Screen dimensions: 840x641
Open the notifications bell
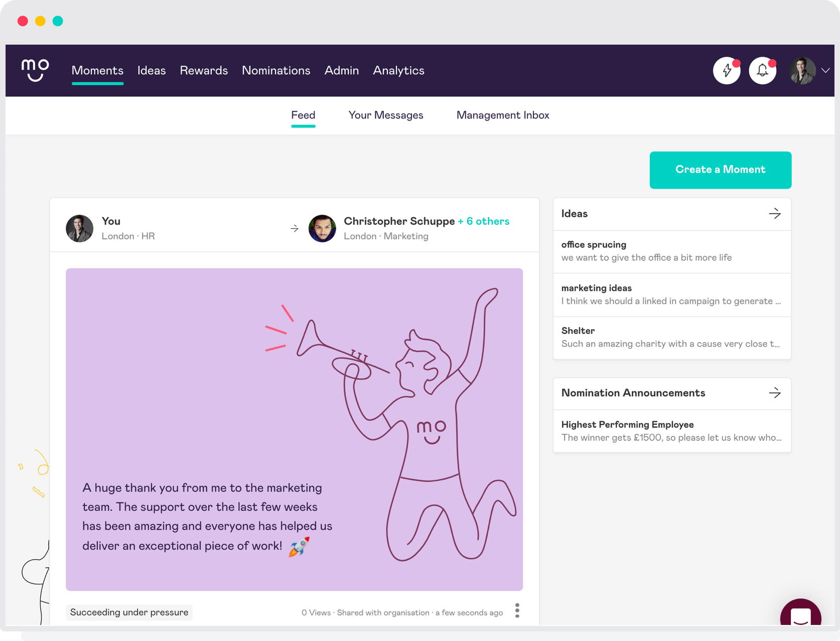pyautogui.click(x=762, y=71)
